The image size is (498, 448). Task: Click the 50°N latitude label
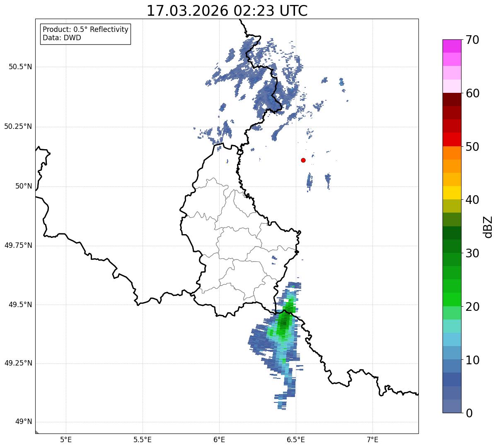[24, 186]
